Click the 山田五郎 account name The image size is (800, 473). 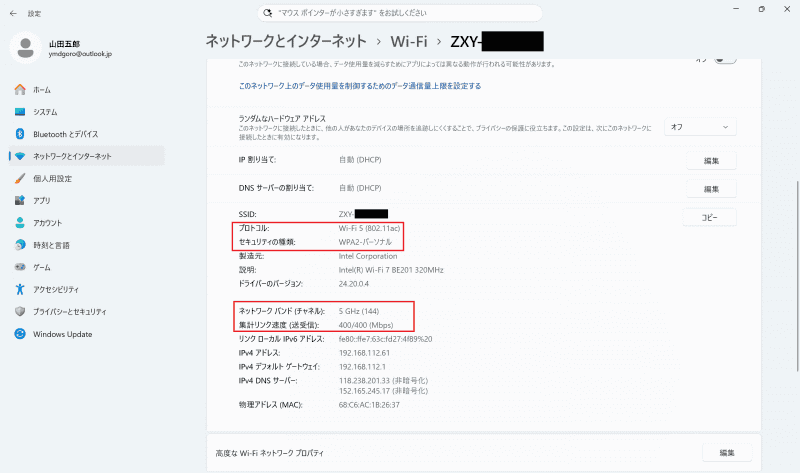[64, 44]
